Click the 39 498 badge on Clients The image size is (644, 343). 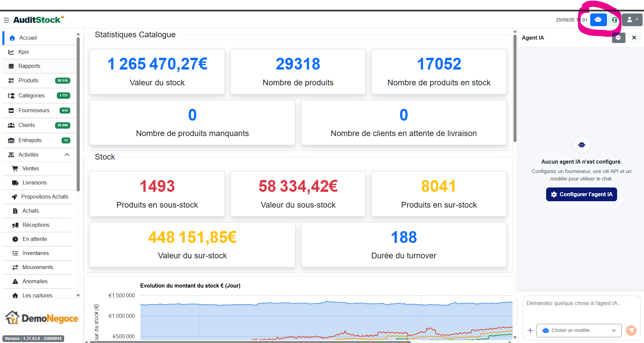[x=63, y=125]
